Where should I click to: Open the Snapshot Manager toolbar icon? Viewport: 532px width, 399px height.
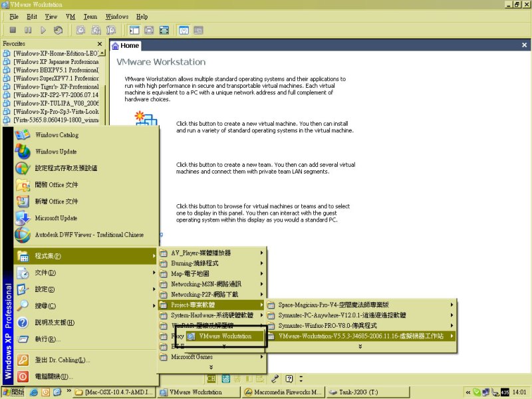pyautogui.click(x=111, y=30)
